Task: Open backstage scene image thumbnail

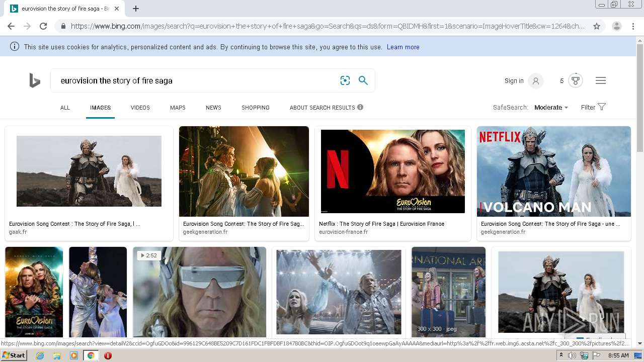Action: pos(244,171)
